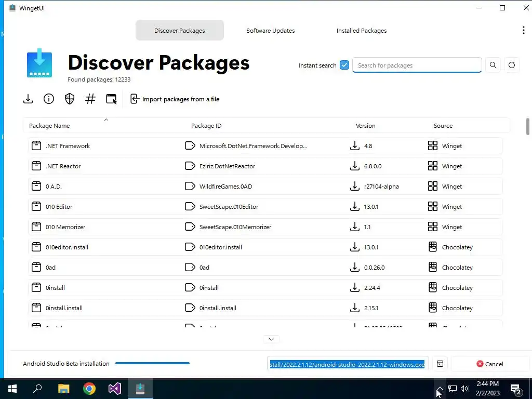Select the .NET Framework package name

coord(68,146)
